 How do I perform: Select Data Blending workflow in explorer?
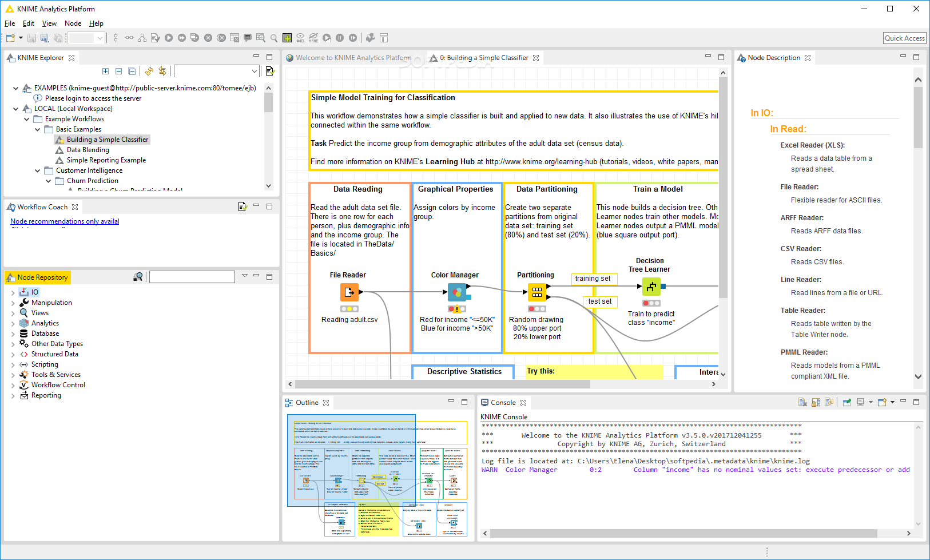click(x=88, y=150)
